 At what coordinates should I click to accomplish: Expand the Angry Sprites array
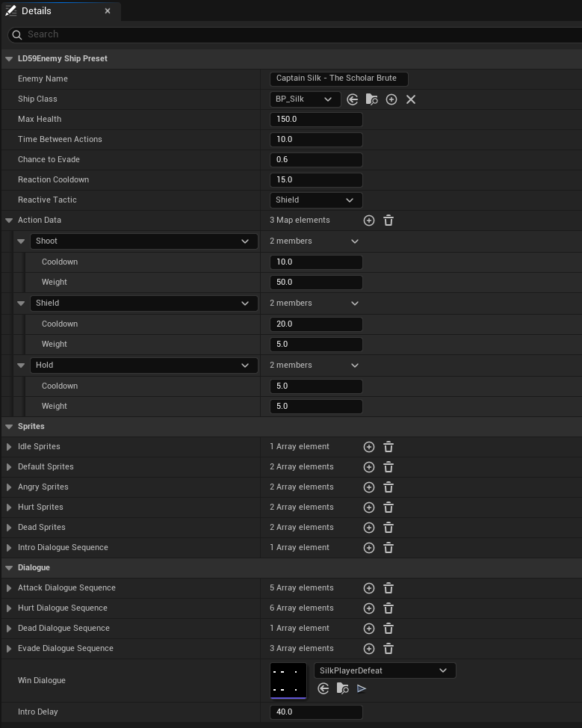9,487
